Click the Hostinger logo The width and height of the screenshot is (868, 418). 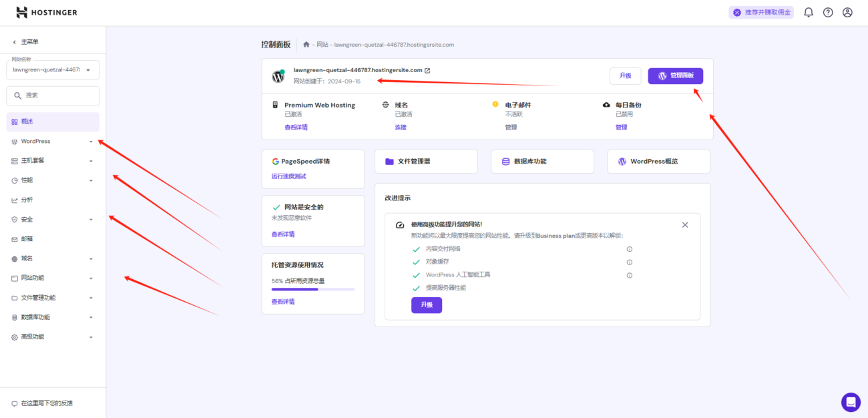click(x=46, y=11)
